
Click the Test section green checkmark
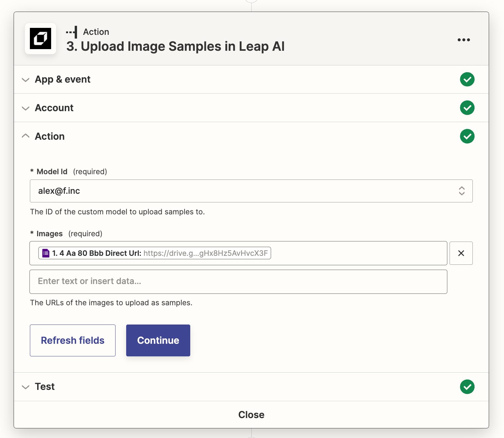pos(467,387)
